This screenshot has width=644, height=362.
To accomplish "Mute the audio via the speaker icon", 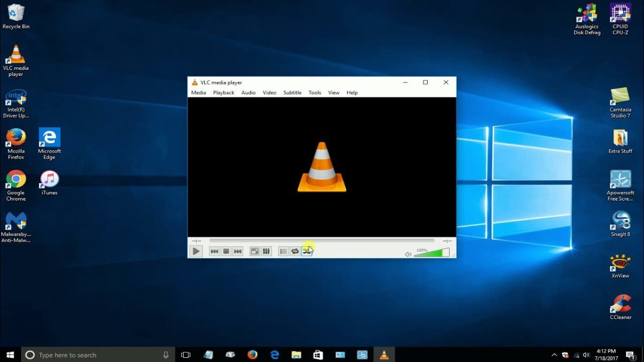I will (x=408, y=253).
